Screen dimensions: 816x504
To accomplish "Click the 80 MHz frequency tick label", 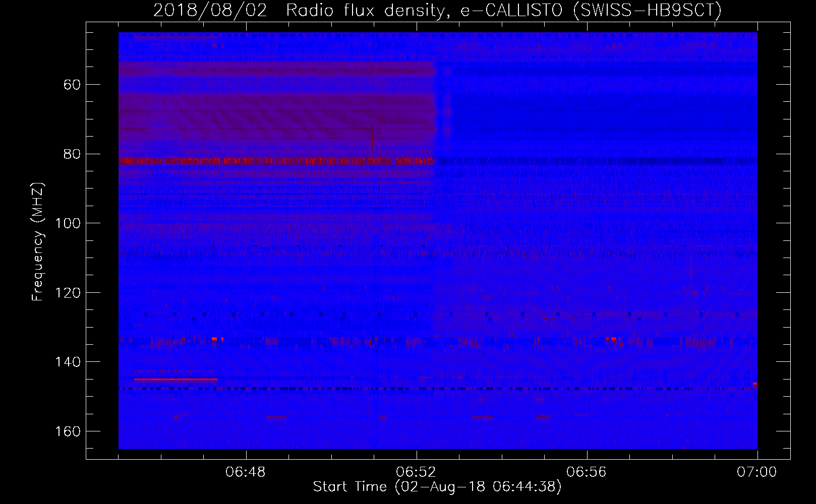I will pos(72,154).
